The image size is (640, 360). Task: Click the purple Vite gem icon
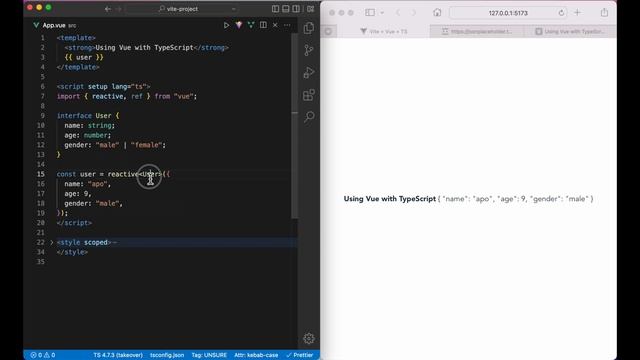click(239, 25)
